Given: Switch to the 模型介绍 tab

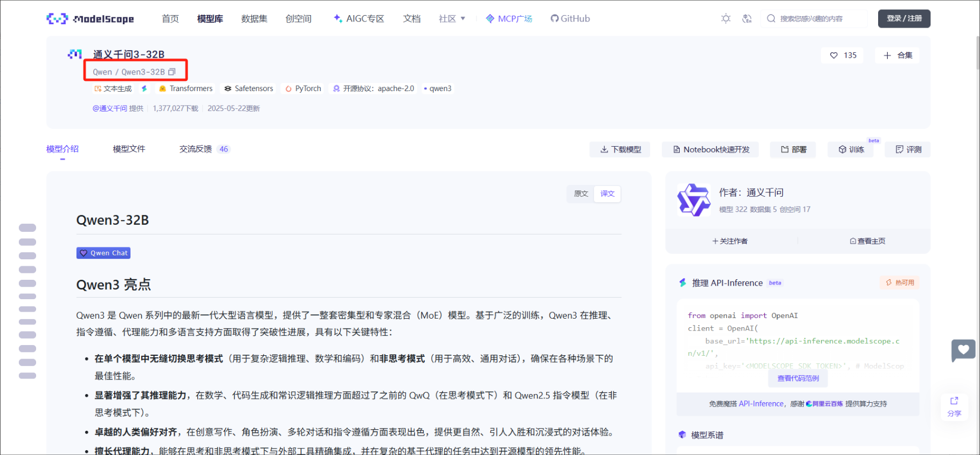Looking at the screenshot, I should pos(63,149).
